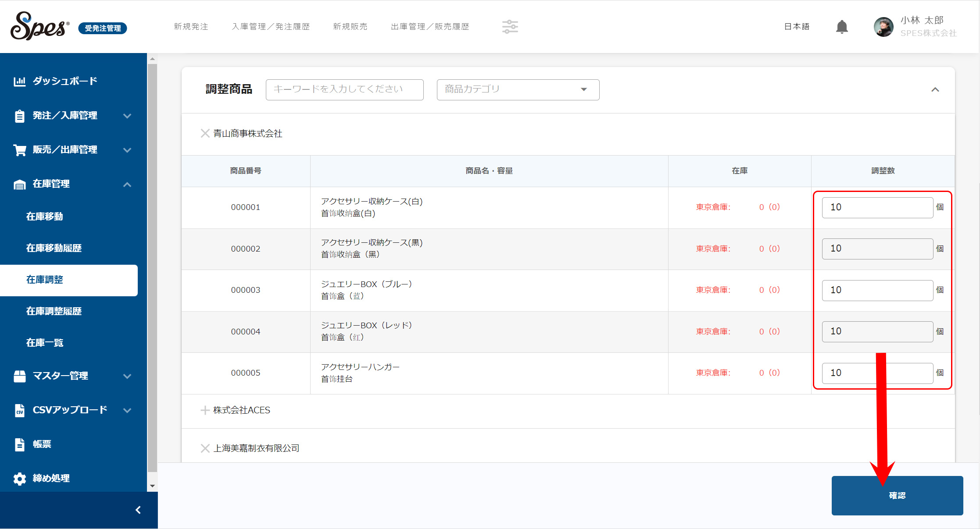
Task: Select 在庫一覧 in sidebar
Action: point(45,343)
